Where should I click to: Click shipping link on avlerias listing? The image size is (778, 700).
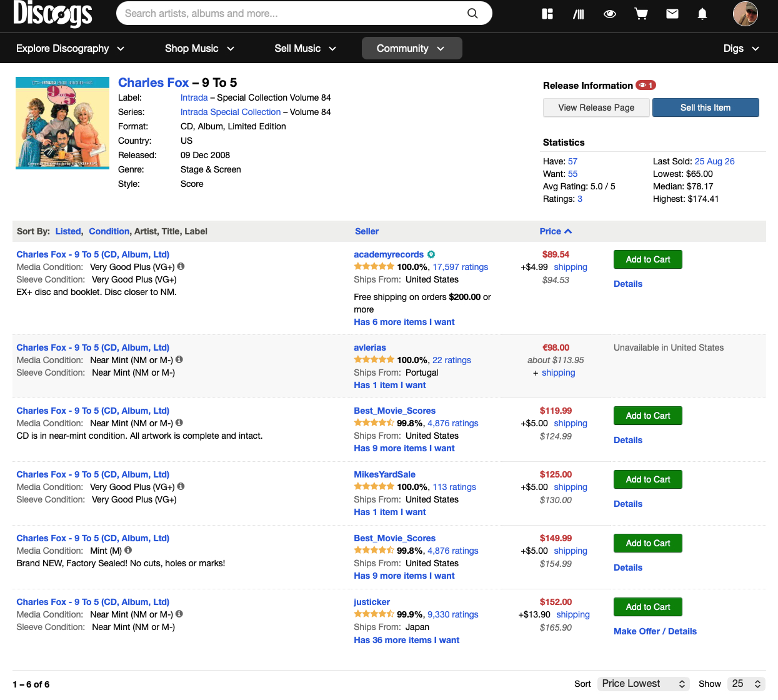(558, 372)
